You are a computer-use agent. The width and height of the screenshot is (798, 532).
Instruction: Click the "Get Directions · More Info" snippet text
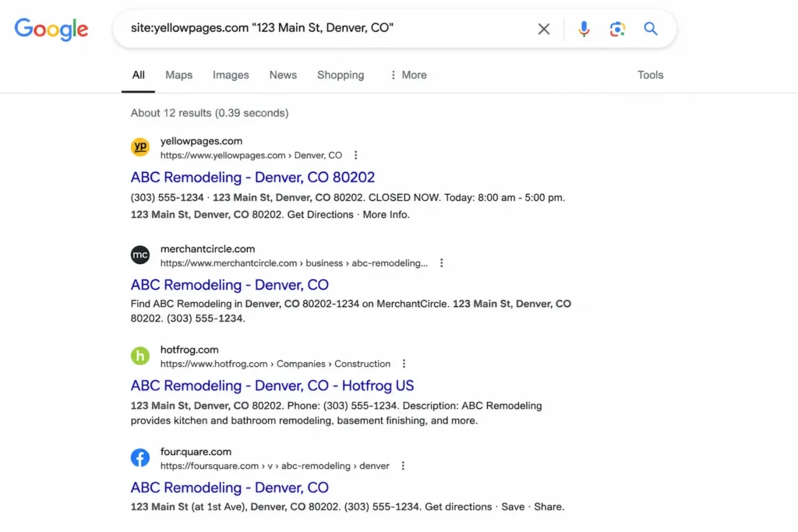[x=348, y=215]
